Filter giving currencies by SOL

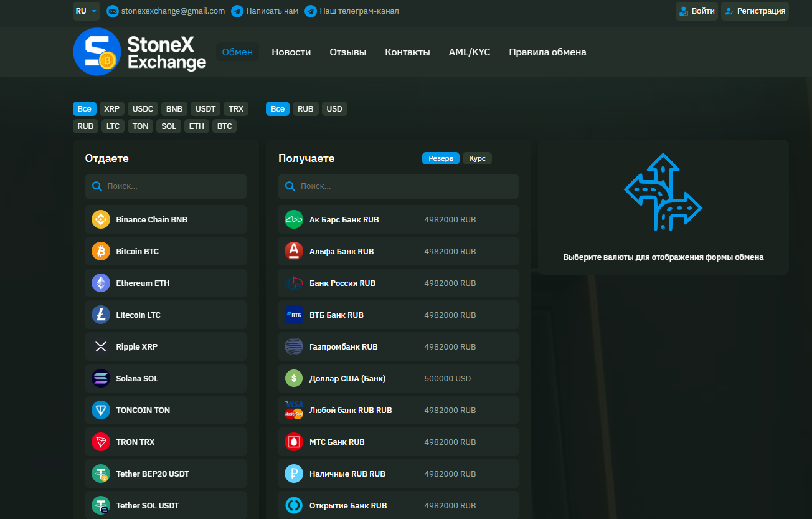[169, 126]
